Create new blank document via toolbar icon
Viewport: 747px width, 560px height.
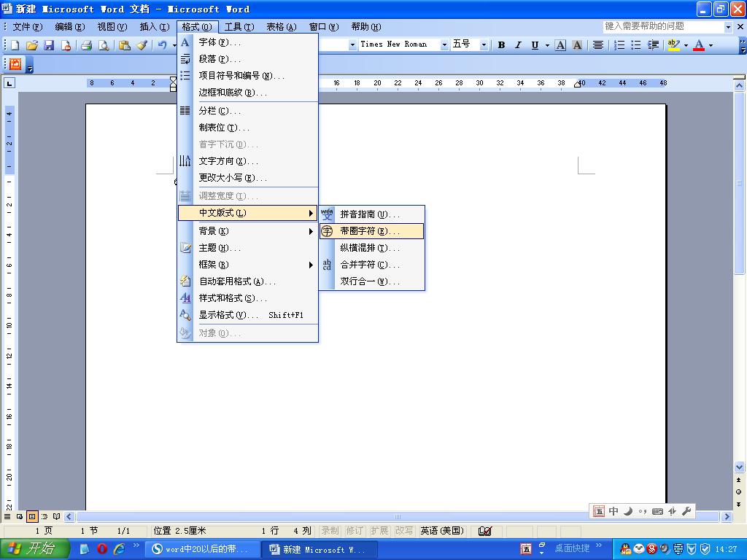[x=16, y=45]
